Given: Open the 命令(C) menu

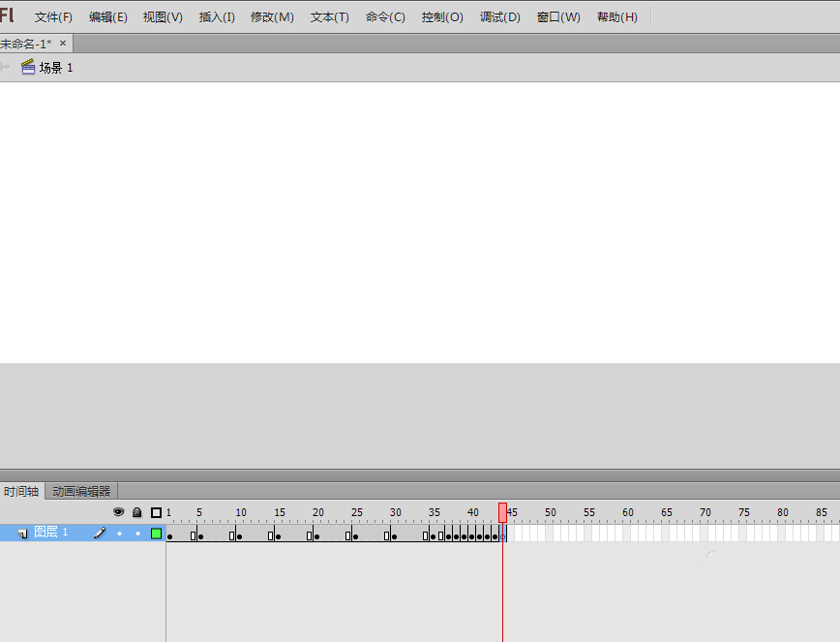Looking at the screenshot, I should pos(385,17).
